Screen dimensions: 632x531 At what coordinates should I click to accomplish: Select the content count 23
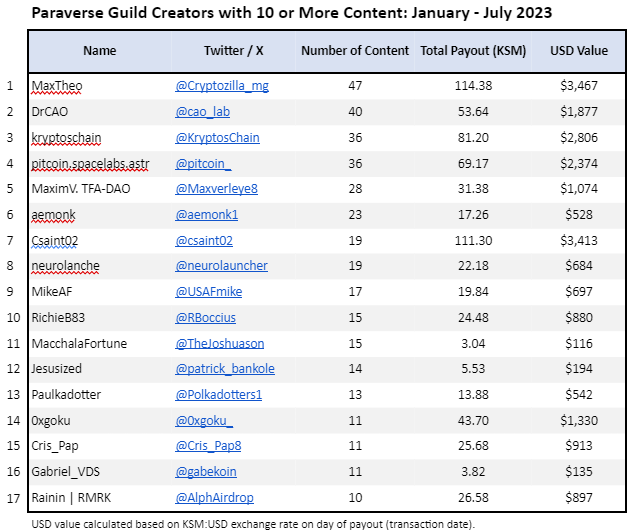[355, 214]
